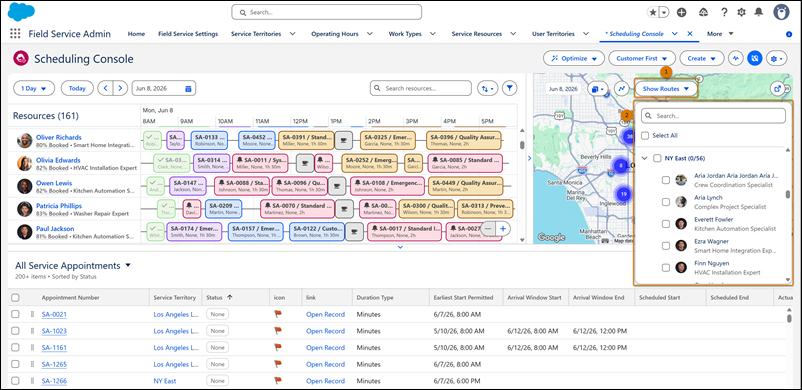The width and height of the screenshot is (802, 390).
Task: Click the Salesforce cloud logo
Action: [x=21, y=11]
